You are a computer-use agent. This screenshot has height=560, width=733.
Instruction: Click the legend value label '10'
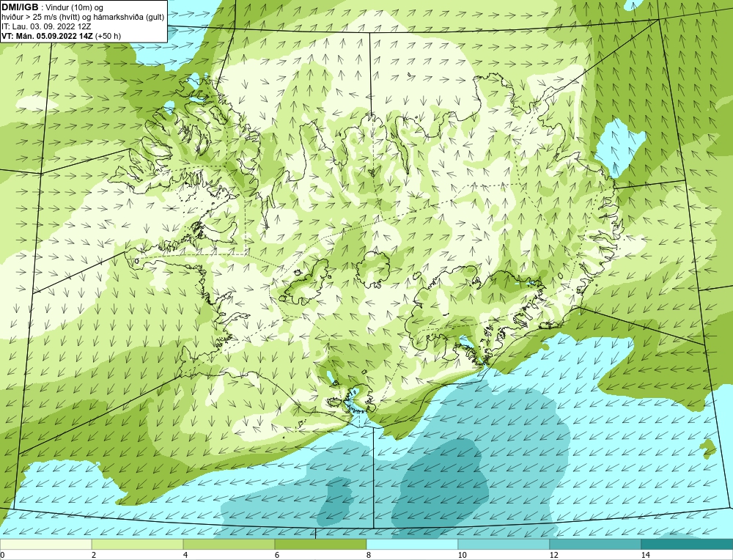pyautogui.click(x=462, y=555)
